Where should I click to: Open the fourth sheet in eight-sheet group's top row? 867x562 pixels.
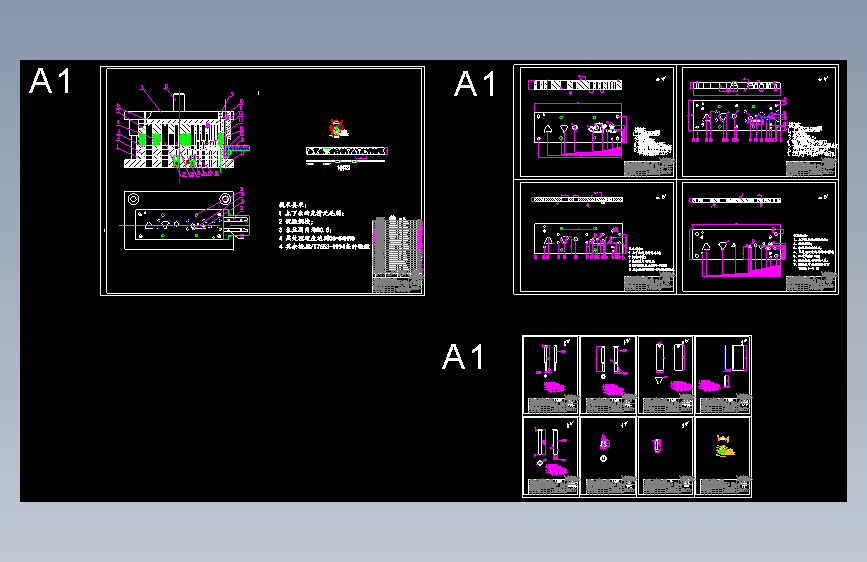coord(723,375)
